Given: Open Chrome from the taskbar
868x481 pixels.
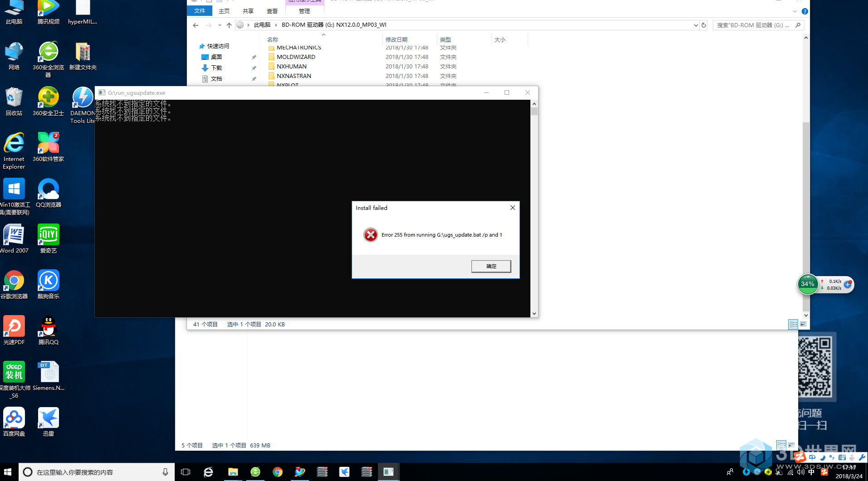Looking at the screenshot, I should pyautogui.click(x=278, y=472).
